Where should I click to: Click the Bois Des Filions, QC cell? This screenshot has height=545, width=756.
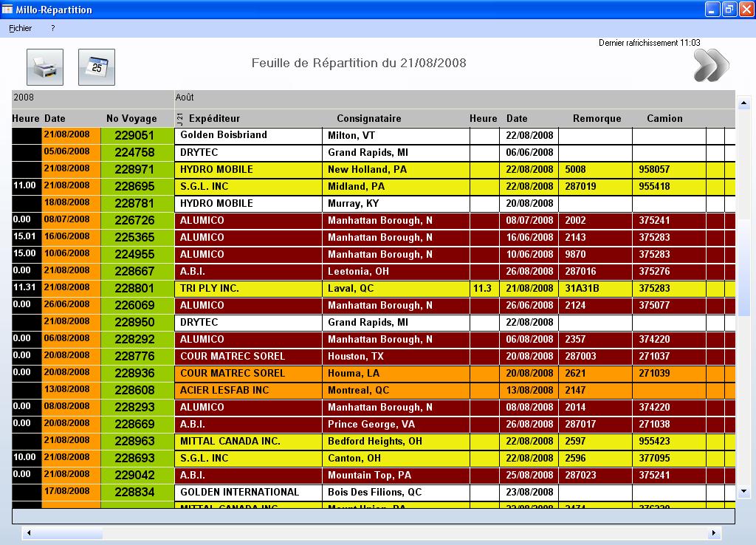(396, 492)
